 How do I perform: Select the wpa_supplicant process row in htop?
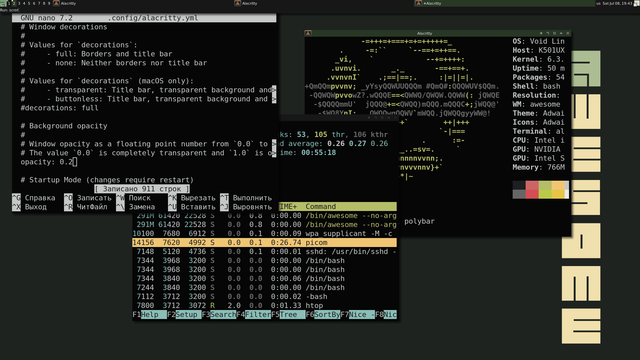click(x=264, y=233)
